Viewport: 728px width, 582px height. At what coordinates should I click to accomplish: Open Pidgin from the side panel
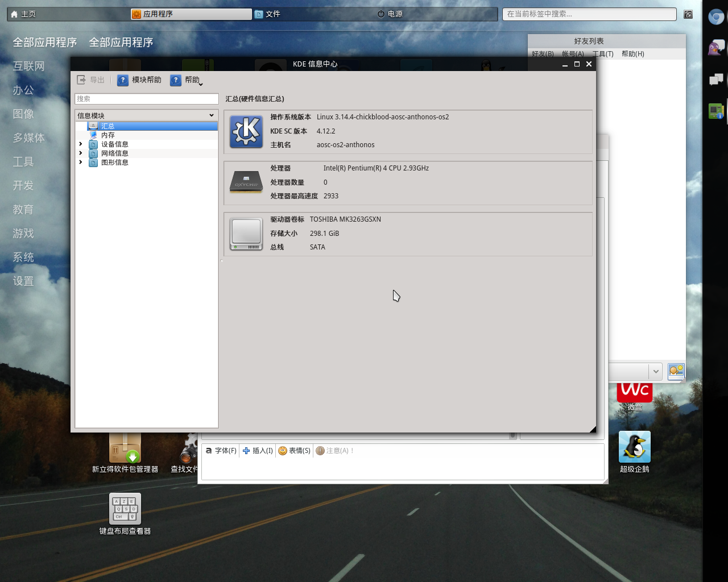[x=716, y=48]
